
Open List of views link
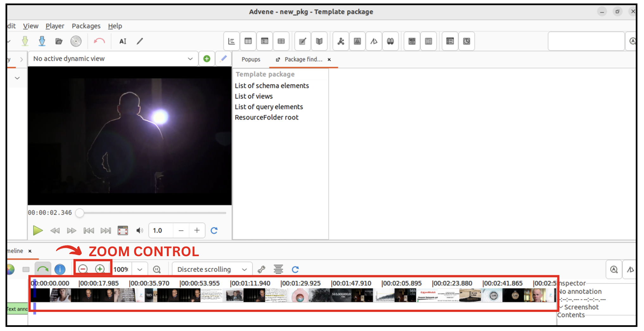pyautogui.click(x=254, y=96)
